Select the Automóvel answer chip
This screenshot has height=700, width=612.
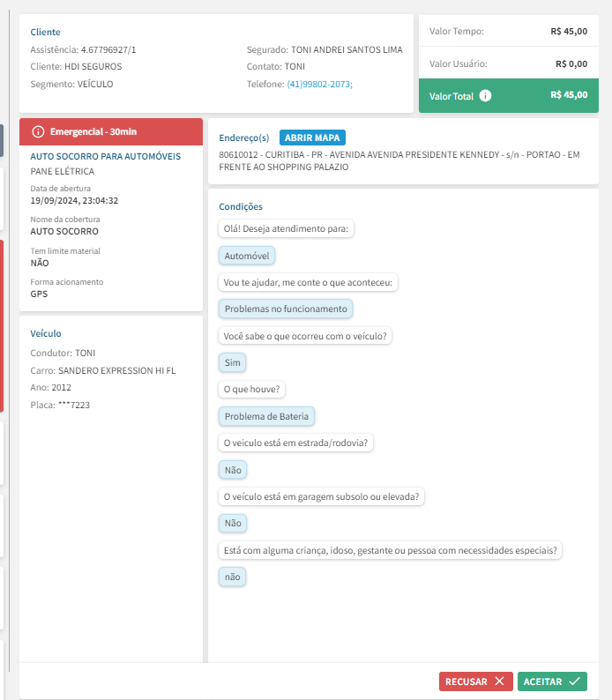coord(247,256)
